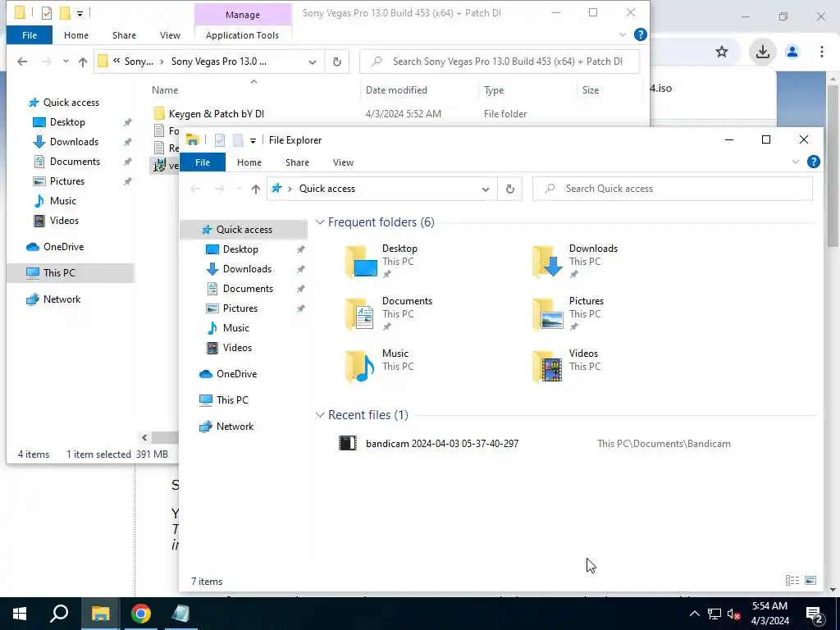This screenshot has width=840, height=630.
Task: Bookmark page with Chrome star icon
Action: point(722,52)
